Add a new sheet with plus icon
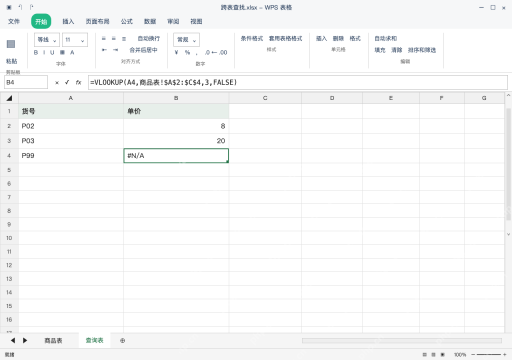 (122, 341)
